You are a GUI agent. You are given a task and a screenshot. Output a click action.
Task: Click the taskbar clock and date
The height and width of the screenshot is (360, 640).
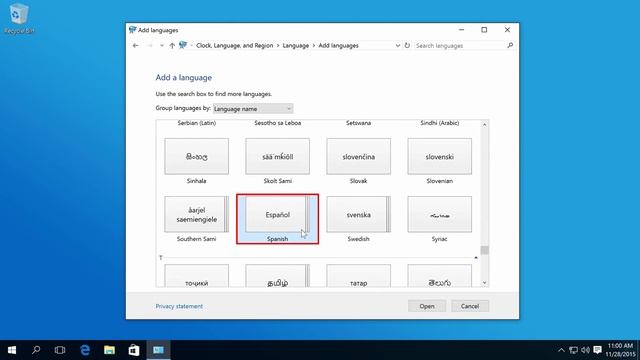tap(620, 350)
